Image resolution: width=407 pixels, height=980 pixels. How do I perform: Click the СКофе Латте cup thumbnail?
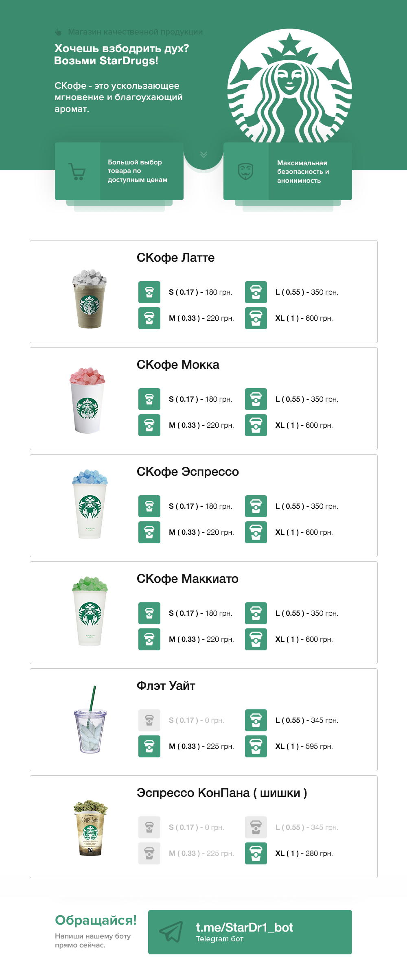pos(90,299)
